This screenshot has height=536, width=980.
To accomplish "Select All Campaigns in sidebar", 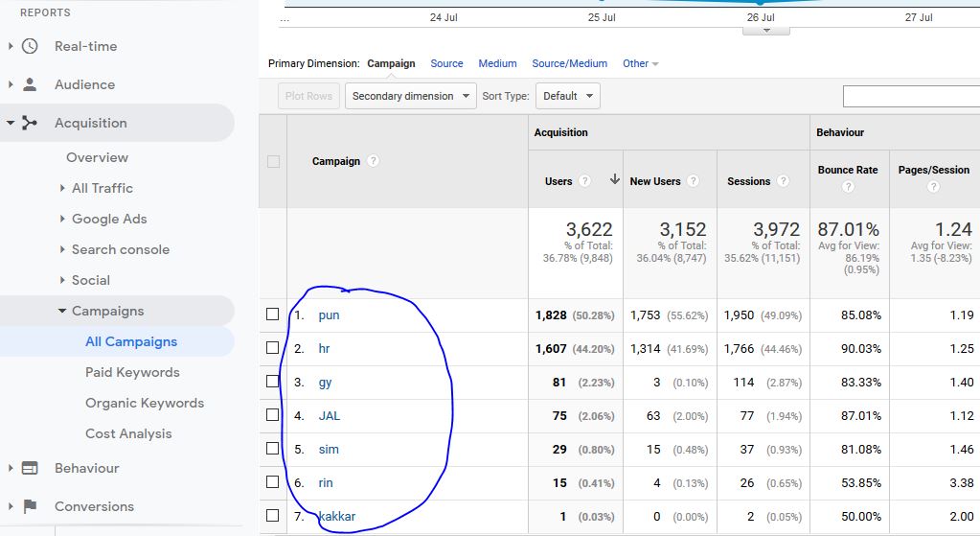I will 131,341.
